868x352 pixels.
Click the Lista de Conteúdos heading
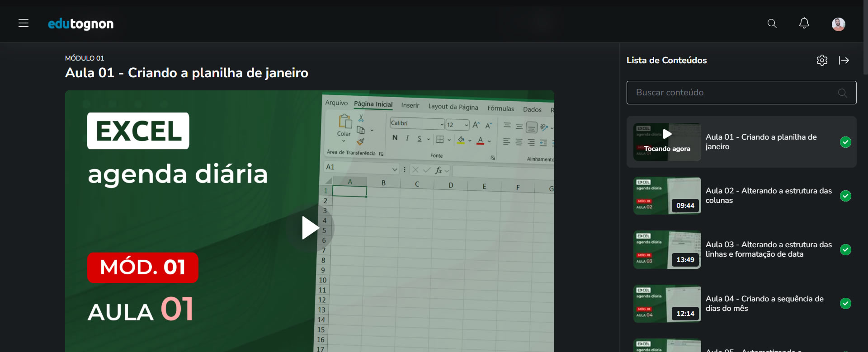point(666,61)
